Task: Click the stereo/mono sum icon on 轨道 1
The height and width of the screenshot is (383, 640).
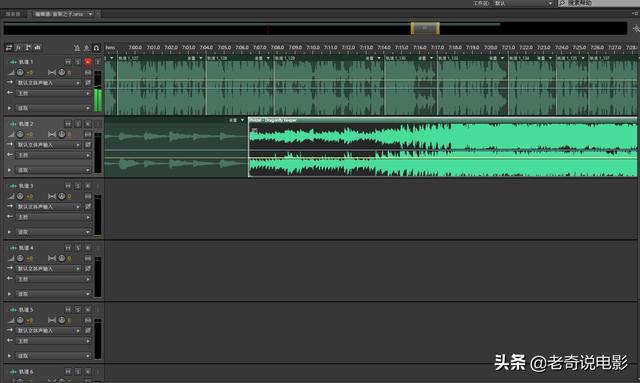Action: 88,72
